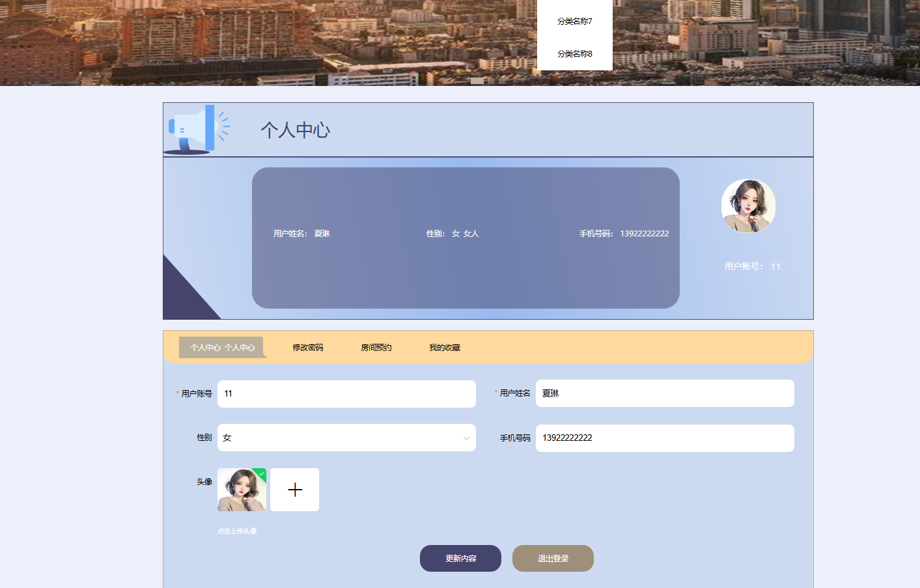920x588 pixels.
Task: Click the megaphone icon beside 个人中心 title
Action: pyautogui.click(x=195, y=129)
